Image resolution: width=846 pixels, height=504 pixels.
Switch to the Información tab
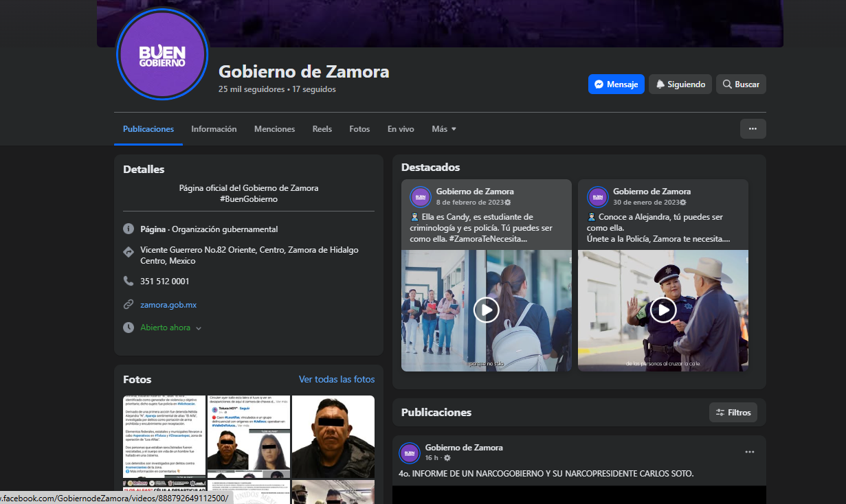click(x=214, y=129)
